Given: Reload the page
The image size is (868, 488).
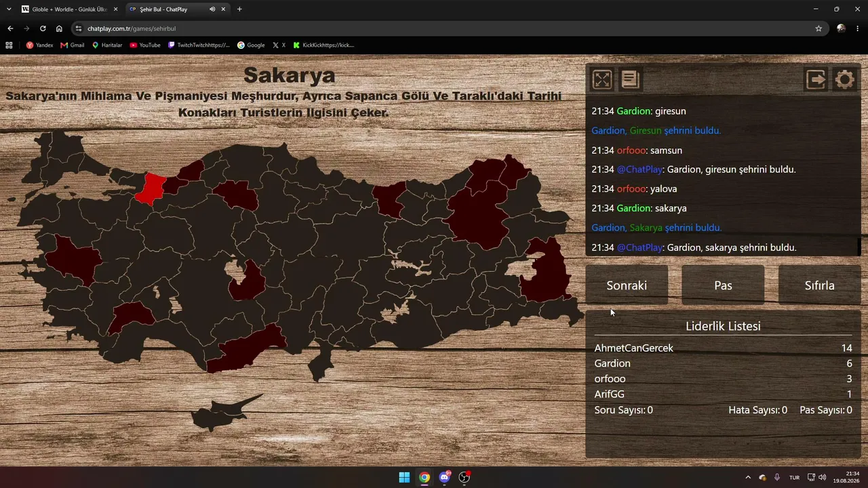Looking at the screenshot, I should pos(43,28).
